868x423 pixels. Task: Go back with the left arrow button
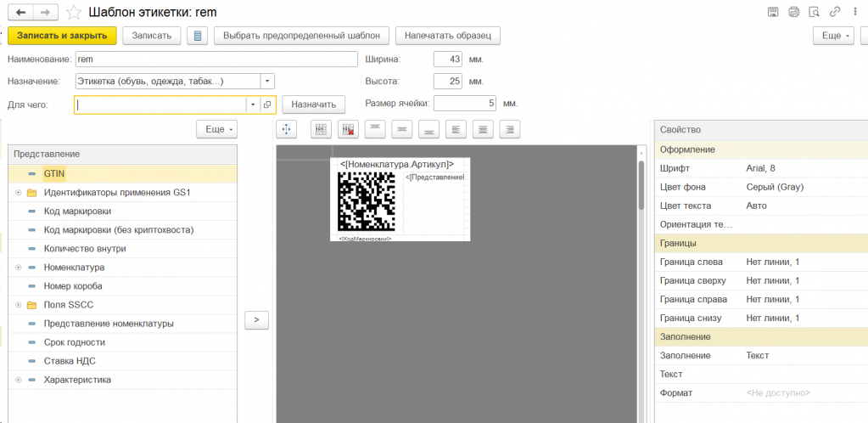[x=21, y=12]
